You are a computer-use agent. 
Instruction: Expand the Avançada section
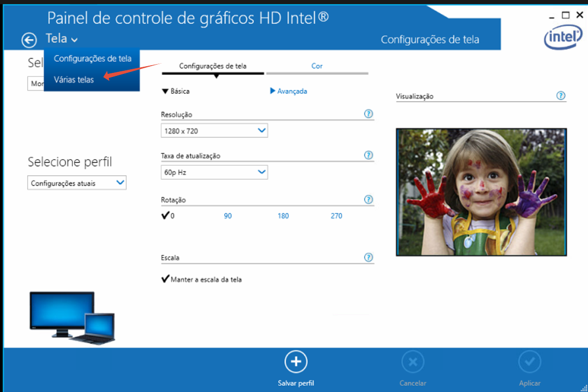(x=288, y=91)
